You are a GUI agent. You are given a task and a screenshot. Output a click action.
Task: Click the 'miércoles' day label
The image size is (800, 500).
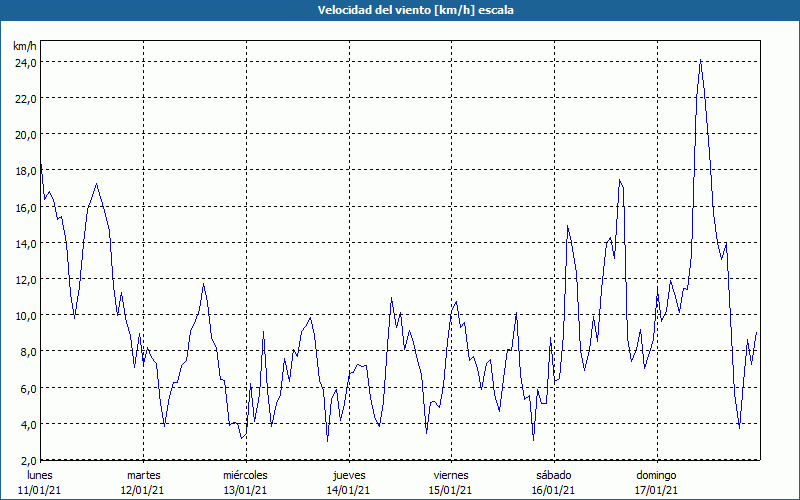(x=245, y=475)
